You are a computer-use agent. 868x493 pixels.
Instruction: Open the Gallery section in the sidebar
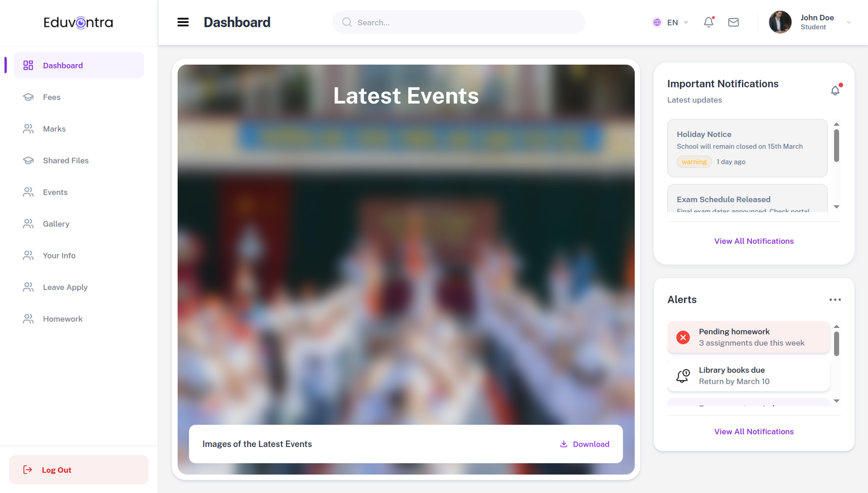(x=56, y=224)
